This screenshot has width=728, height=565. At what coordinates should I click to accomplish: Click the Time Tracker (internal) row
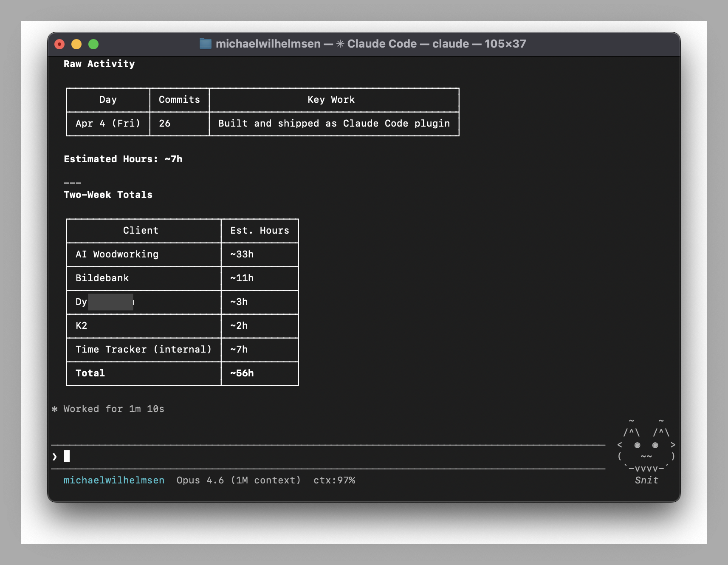(x=144, y=350)
